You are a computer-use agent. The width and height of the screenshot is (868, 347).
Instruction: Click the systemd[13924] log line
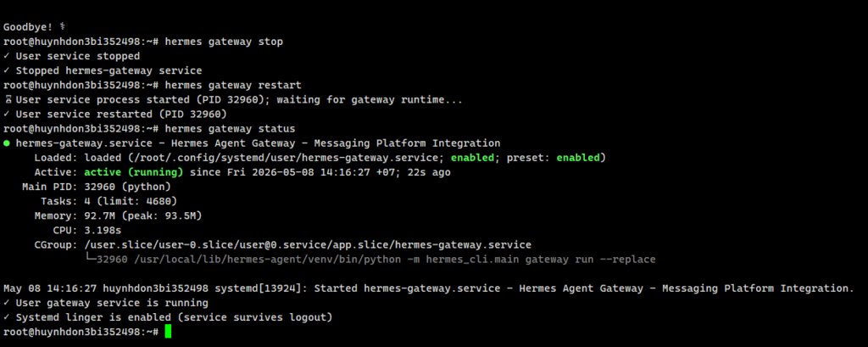(429, 288)
